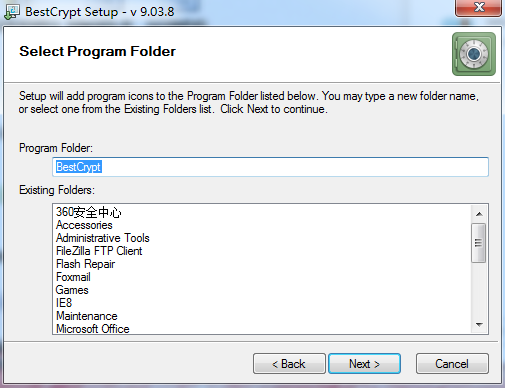
Task: Go back with the < Back button
Action: tap(289, 364)
